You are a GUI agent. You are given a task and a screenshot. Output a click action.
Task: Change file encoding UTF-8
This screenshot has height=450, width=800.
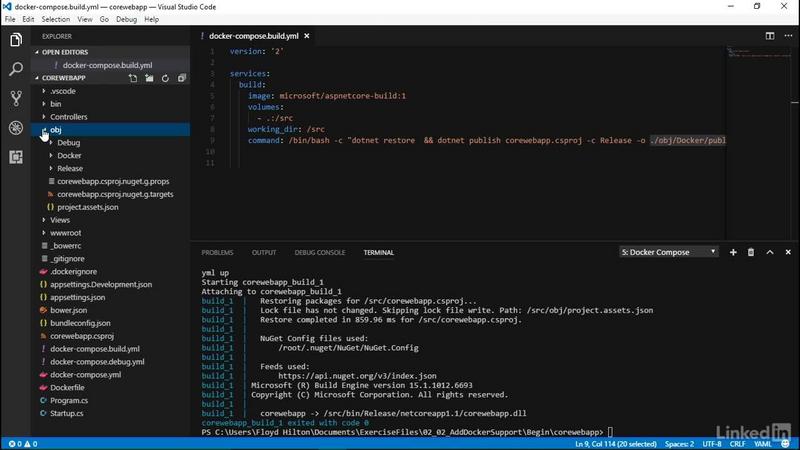pyautogui.click(x=712, y=444)
